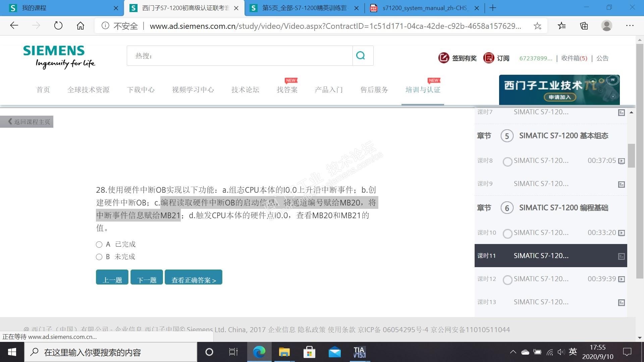Open TIA Portal V15.1 from the taskbar
Viewport: 644px width, 362px height.
pos(359,352)
